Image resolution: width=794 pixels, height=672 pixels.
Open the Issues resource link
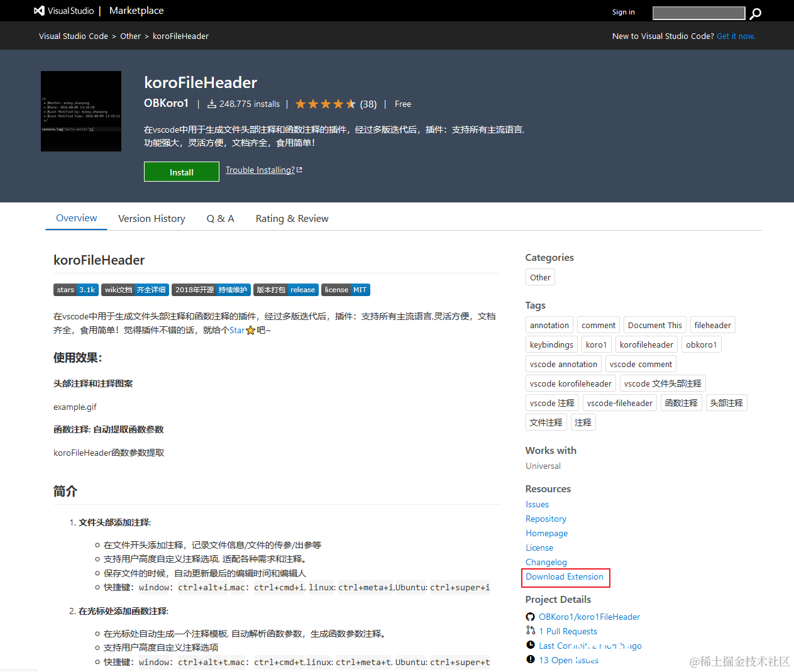[538, 504]
